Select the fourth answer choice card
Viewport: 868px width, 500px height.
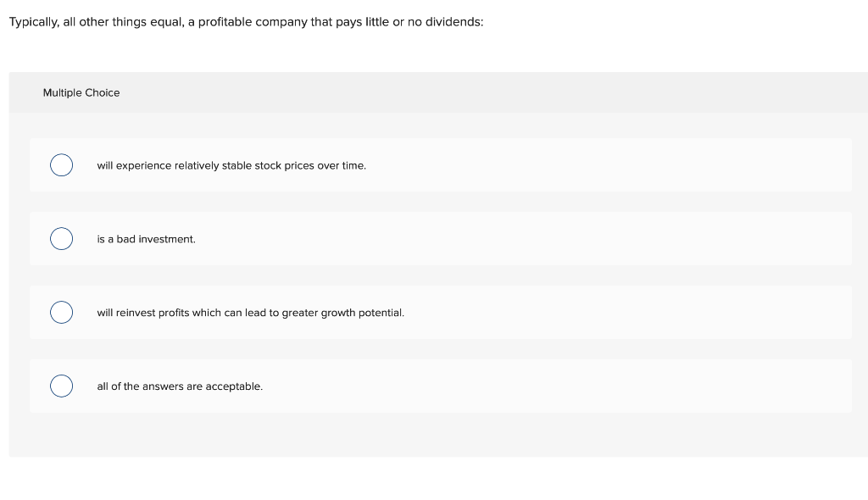(441, 386)
